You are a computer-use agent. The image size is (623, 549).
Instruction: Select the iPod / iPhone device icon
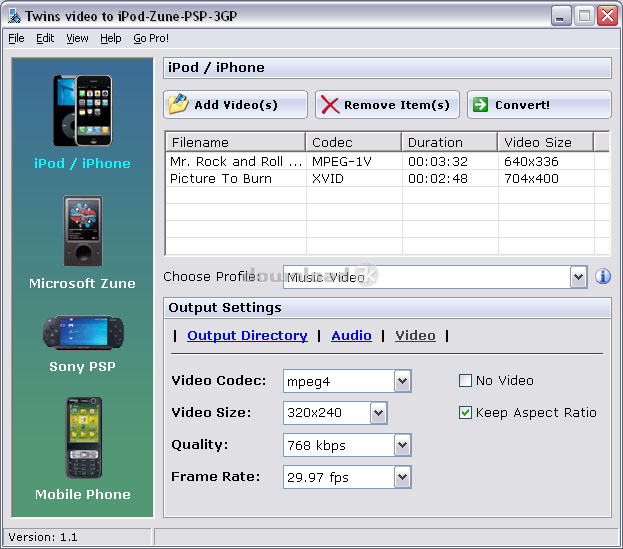pos(83,111)
